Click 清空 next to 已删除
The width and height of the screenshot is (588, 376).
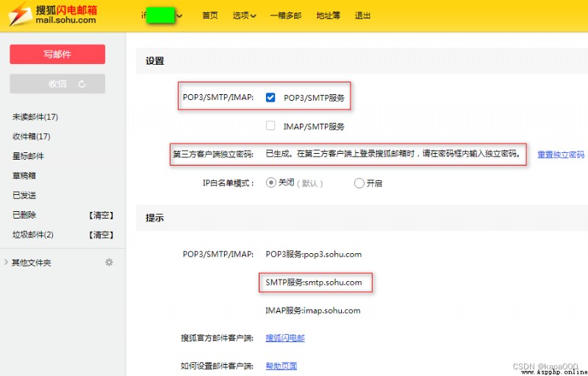tap(101, 215)
